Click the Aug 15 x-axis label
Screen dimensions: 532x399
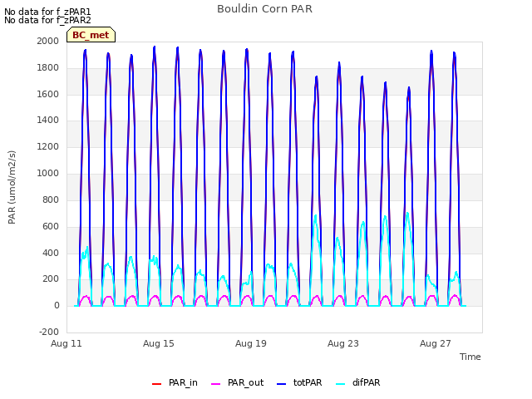pyautogui.click(x=159, y=343)
